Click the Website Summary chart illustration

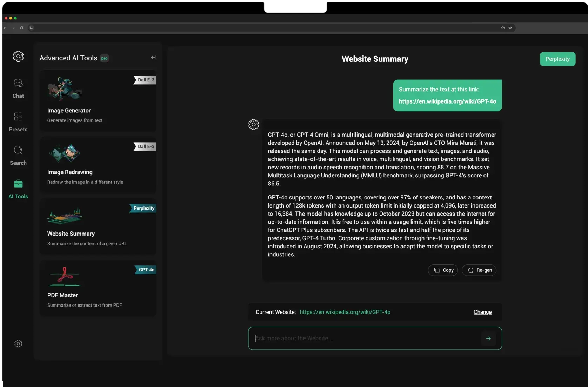point(65,216)
